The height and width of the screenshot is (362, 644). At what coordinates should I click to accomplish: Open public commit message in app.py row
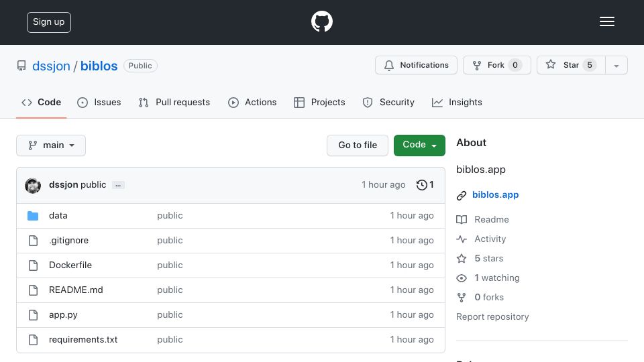pyautogui.click(x=170, y=315)
